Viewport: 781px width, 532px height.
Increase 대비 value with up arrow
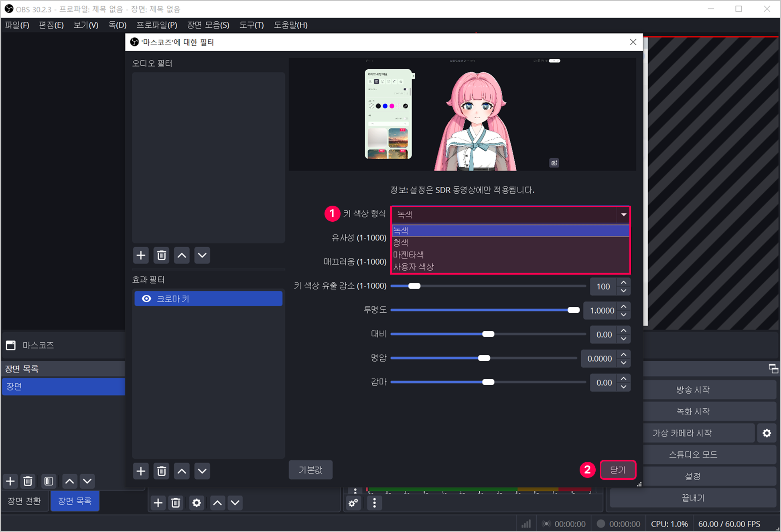(x=624, y=330)
